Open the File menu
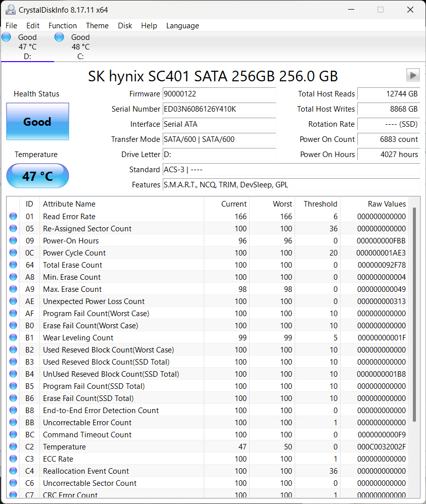The height and width of the screenshot is (504, 426). (11, 26)
